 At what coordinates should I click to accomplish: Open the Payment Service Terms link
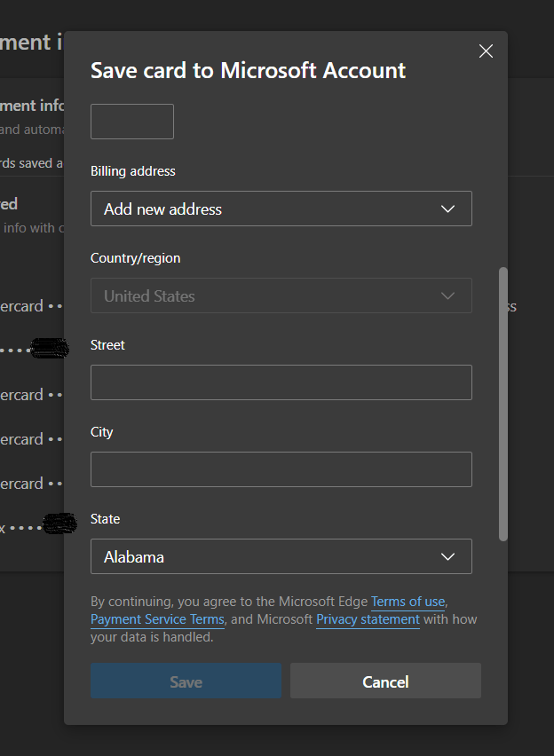(157, 619)
